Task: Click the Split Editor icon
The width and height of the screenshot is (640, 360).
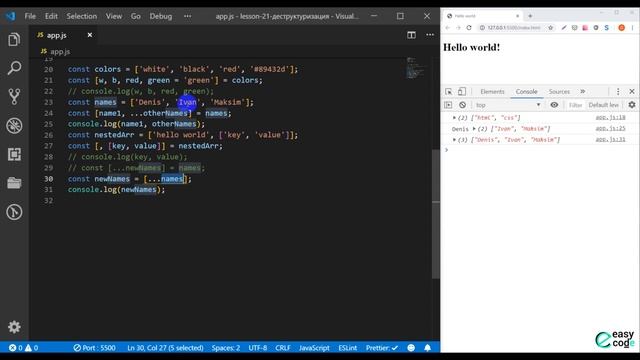Action: tap(411, 35)
